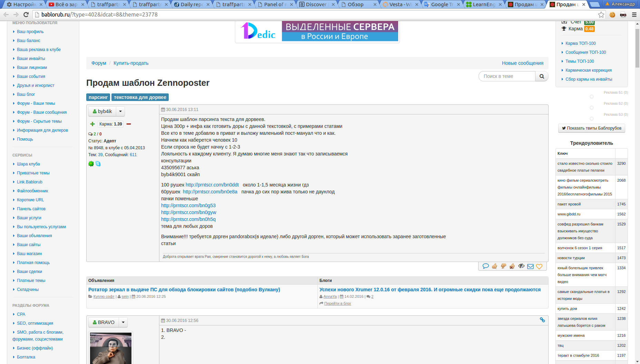
Task: Click the парсинг tag
Action: tap(98, 97)
